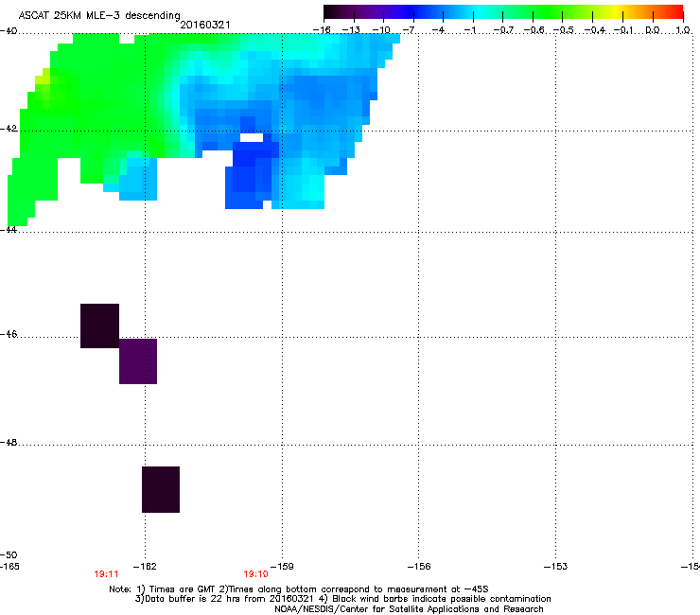Click the deep blue patch below -42
Image resolution: width=700 pixels, height=615 pixels.
(x=253, y=175)
